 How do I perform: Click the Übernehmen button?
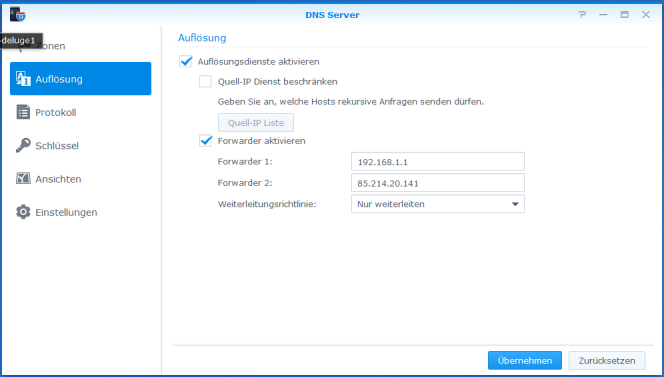click(x=525, y=360)
